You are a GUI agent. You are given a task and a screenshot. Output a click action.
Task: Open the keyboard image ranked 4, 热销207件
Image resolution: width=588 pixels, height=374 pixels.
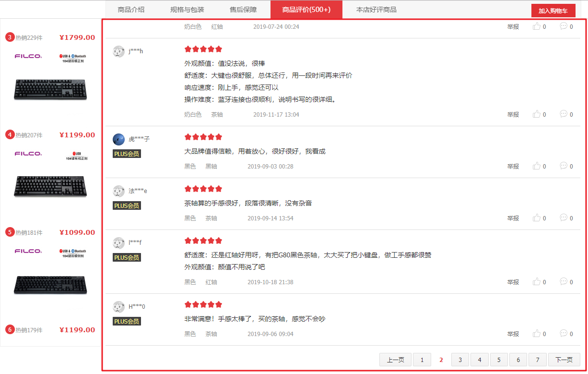coord(50,187)
